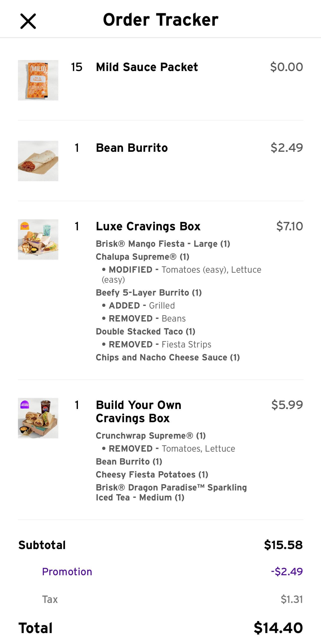Click the Subtotal amount $15.58
This screenshot has height=644, width=321.
pos(283,545)
